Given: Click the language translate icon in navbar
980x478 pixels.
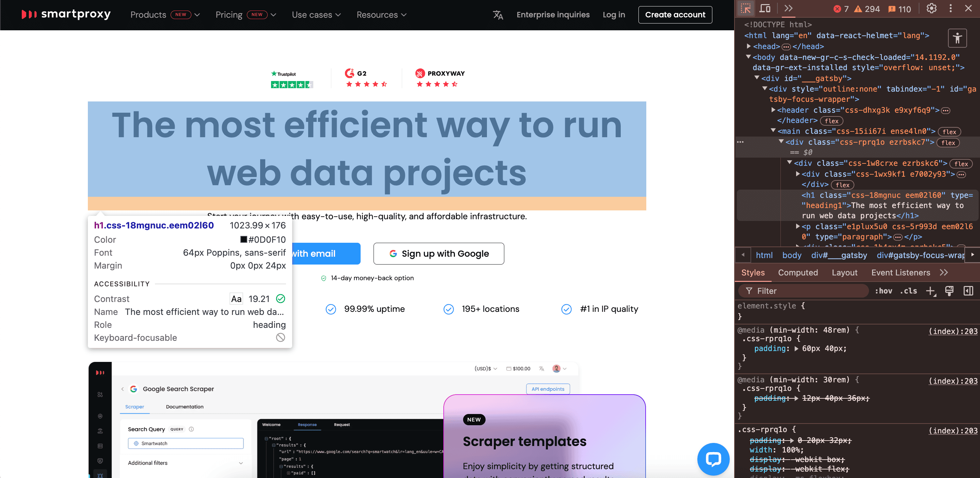Looking at the screenshot, I should (x=498, y=15).
